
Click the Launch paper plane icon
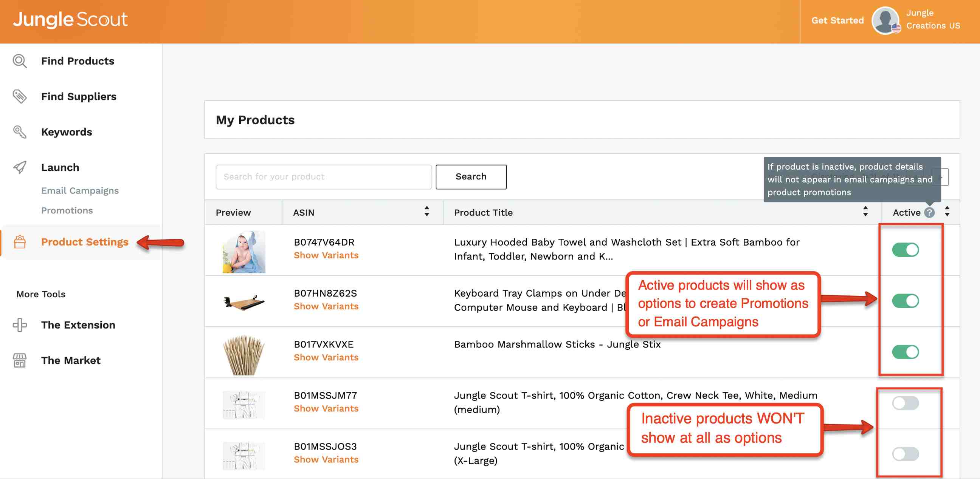[x=20, y=167]
